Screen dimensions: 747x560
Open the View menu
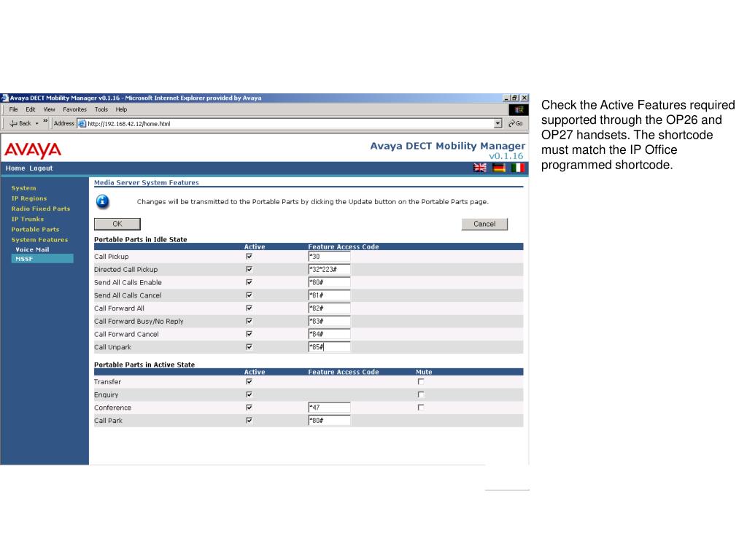point(49,109)
